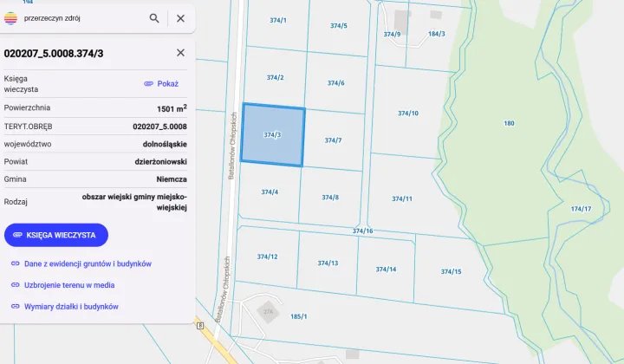Click link icon beside Pokaż
This screenshot has width=624, height=364.
click(148, 83)
